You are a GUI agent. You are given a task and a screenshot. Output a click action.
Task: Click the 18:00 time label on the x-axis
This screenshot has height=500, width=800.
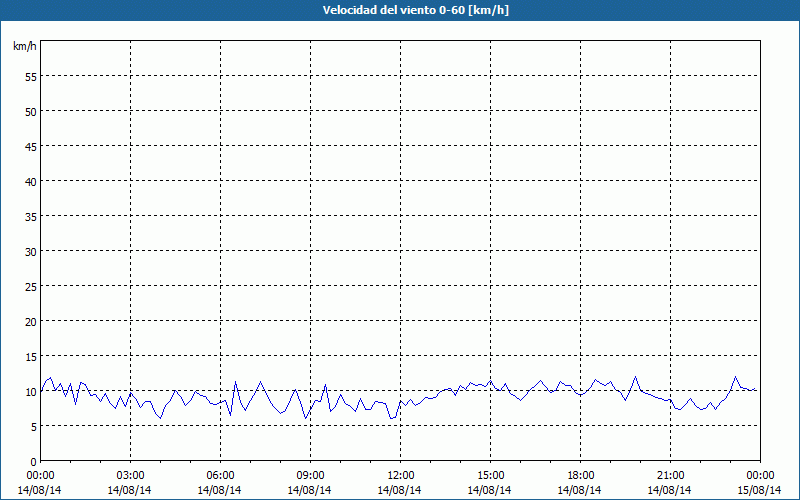pos(580,476)
